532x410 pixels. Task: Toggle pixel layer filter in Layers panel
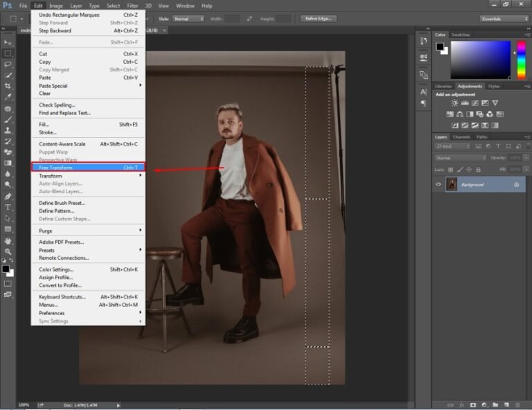pos(479,147)
